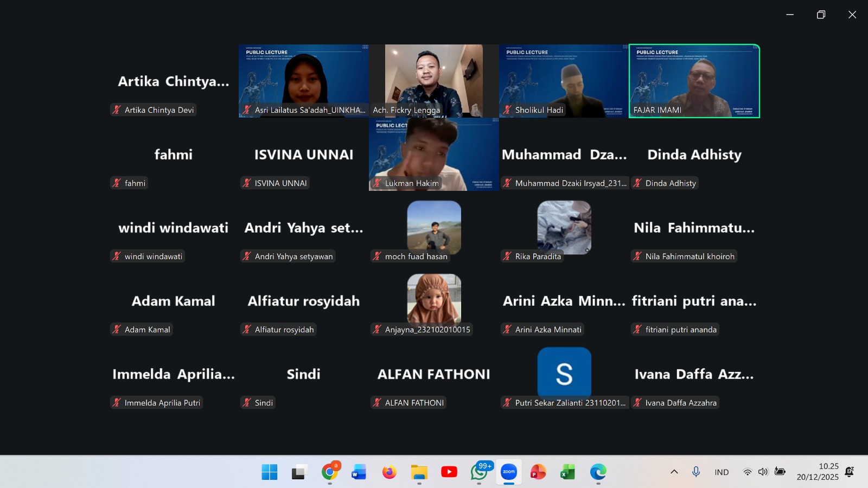
Task: Click the system tray microphone indicator
Action: point(696,472)
